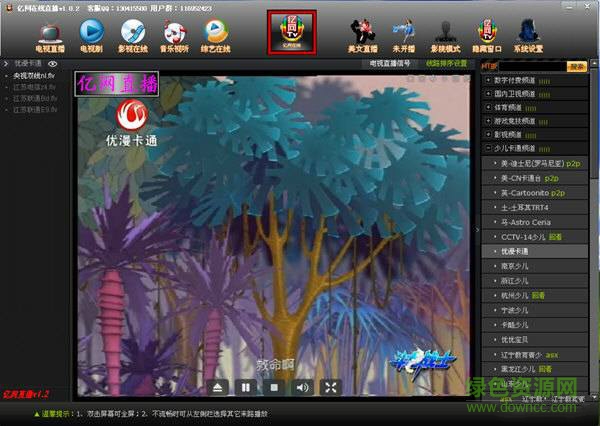Expand the 体育频道 sports channel group

pos(487,107)
